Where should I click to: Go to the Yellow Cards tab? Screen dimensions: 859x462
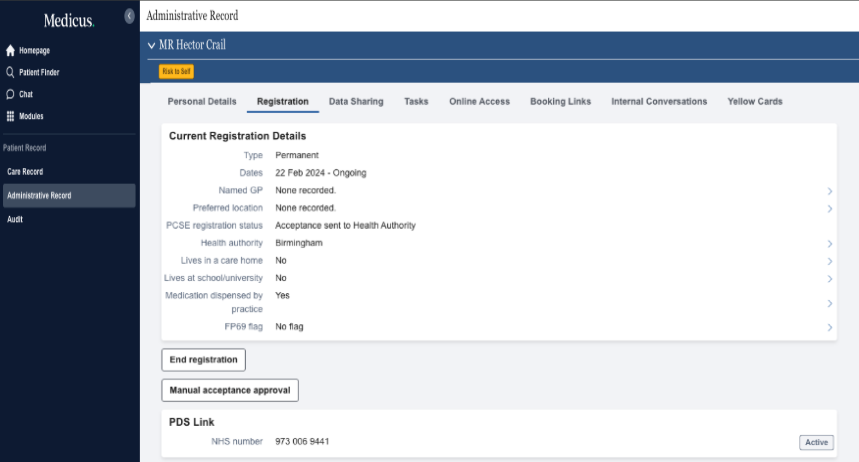point(754,102)
